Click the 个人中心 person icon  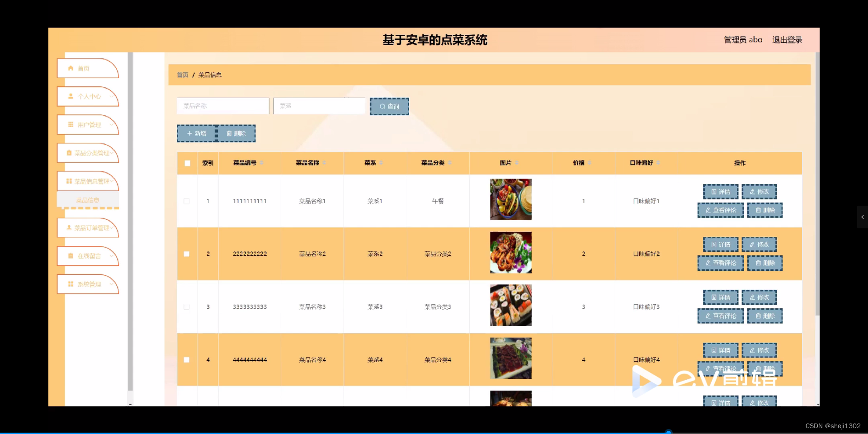point(71,96)
